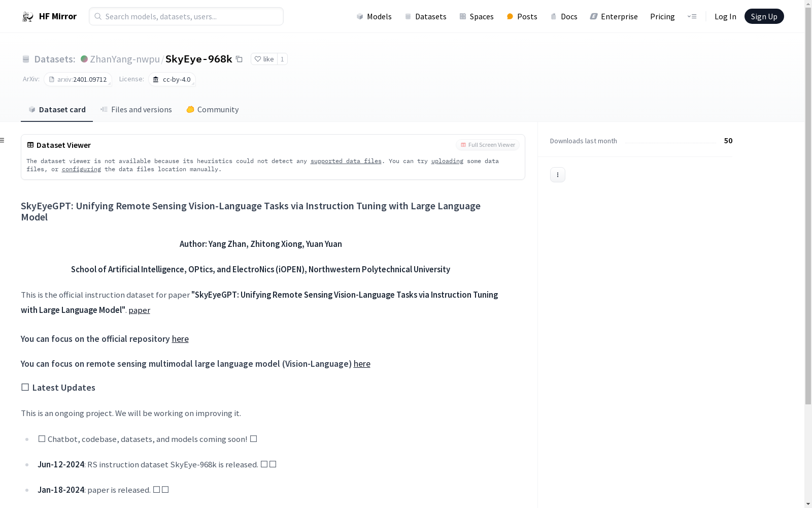Image resolution: width=812 pixels, height=508 pixels.
Task: Open the Spaces section
Action: pyautogui.click(x=476, y=17)
